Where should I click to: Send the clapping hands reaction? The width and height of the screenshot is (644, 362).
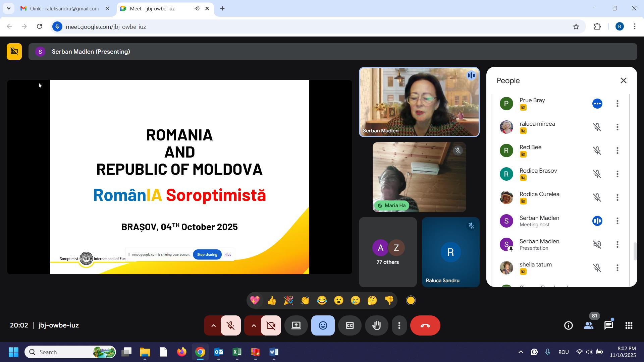point(305,300)
